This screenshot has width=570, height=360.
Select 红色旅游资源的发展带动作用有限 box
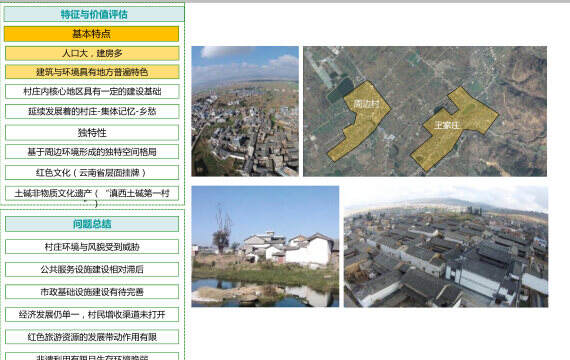tap(92, 337)
